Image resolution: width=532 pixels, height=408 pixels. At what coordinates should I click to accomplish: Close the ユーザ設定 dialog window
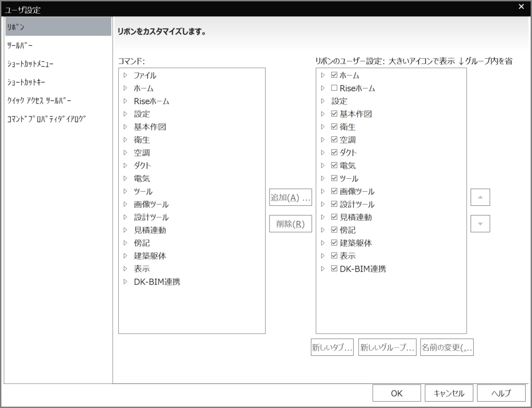[x=521, y=6]
